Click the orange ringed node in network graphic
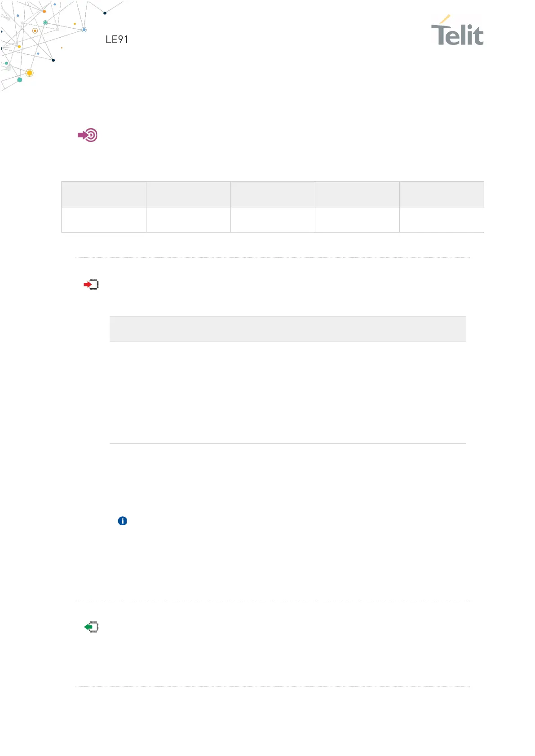 pyautogui.click(x=35, y=31)
